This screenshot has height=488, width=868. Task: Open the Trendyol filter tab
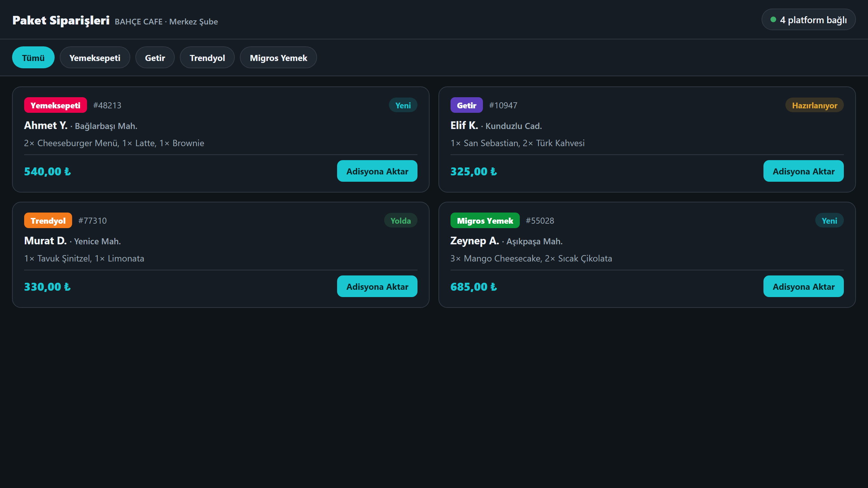[x=207, y=58]
